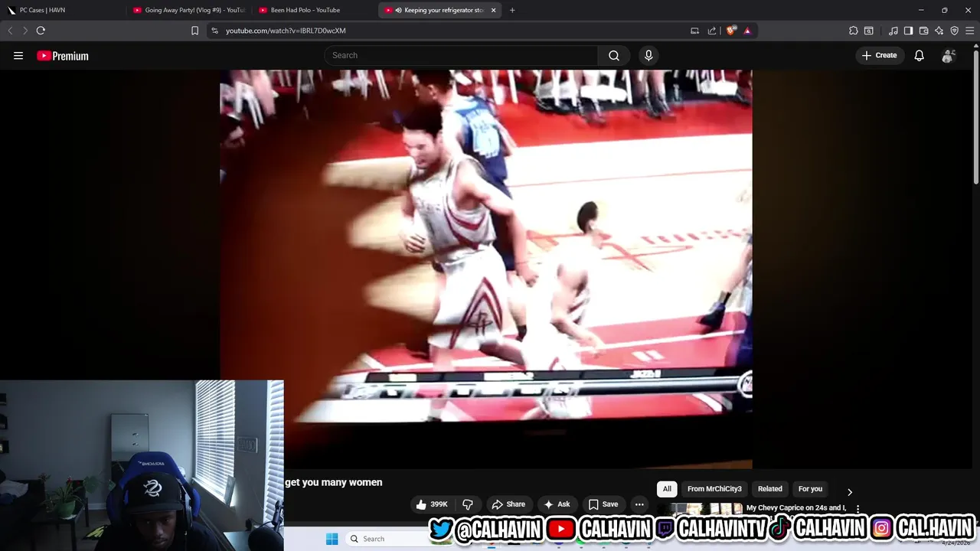
Task: Click the video player to pause
Action: click(485, 268)
